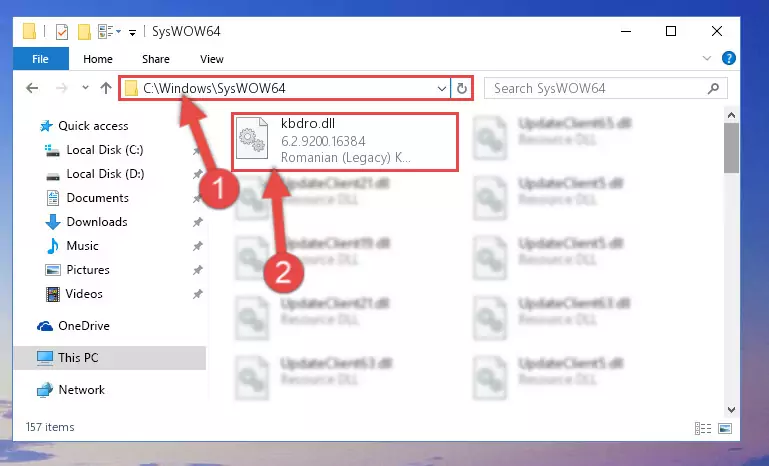The width and height of the screenshot is (769, 466).
Task: Click the pin icon next to Downloads
Action: click(197, 222)
